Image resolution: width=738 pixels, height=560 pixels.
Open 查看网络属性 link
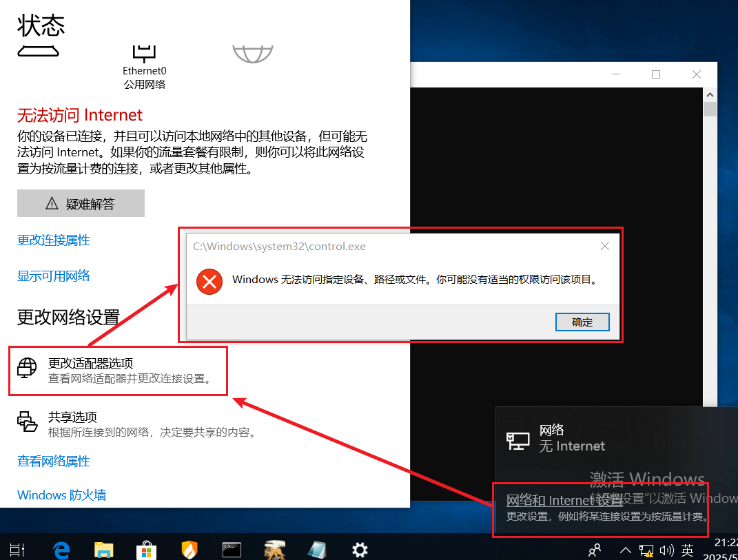pyautogui.click(x=53, y=462)
